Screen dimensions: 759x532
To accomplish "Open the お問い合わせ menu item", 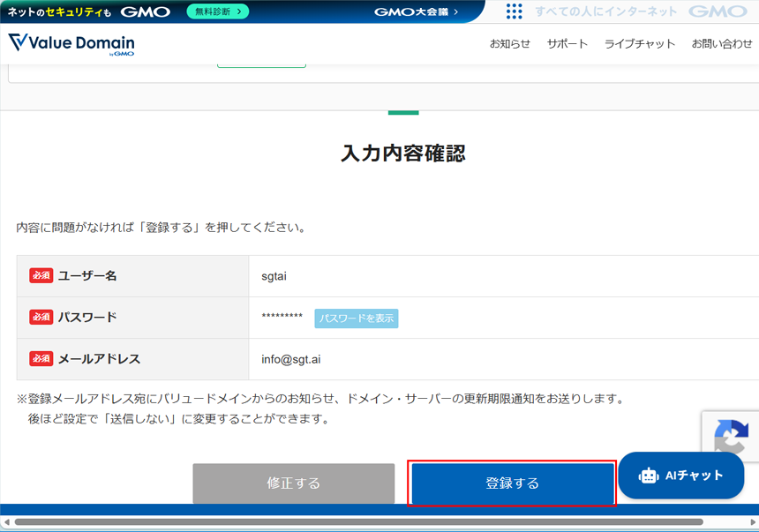I will [x=722, y=43].
